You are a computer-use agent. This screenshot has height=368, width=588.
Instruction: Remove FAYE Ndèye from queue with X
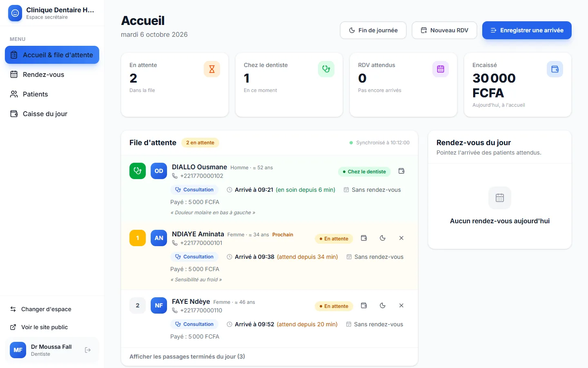pos(401,305)
